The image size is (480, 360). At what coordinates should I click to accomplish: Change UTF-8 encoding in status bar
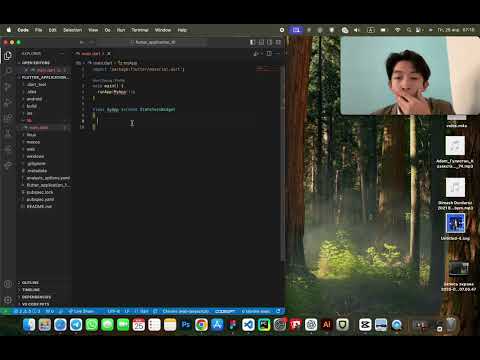114,311
